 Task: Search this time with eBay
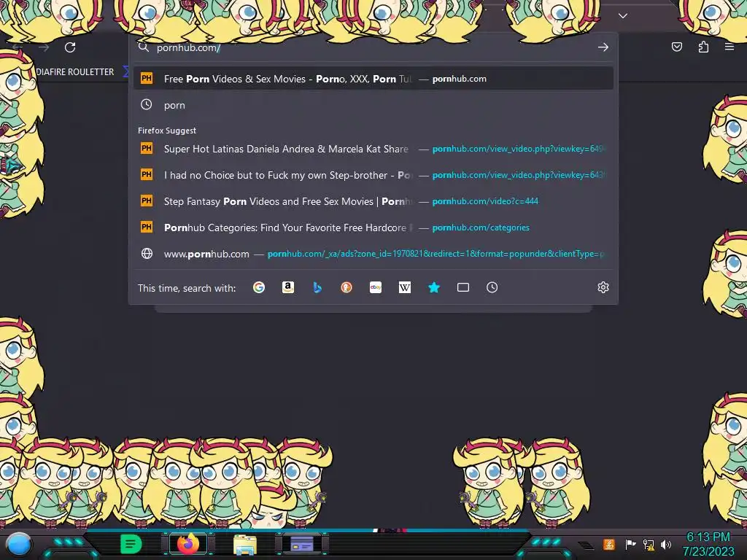[x=376, y=287]
